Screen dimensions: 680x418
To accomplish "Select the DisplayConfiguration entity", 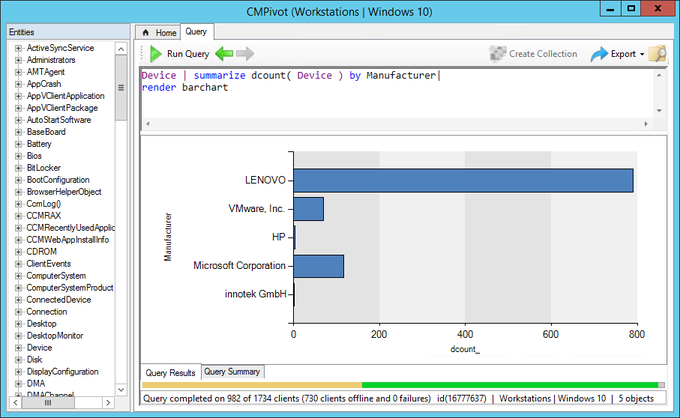I will (x=62, y=372).
